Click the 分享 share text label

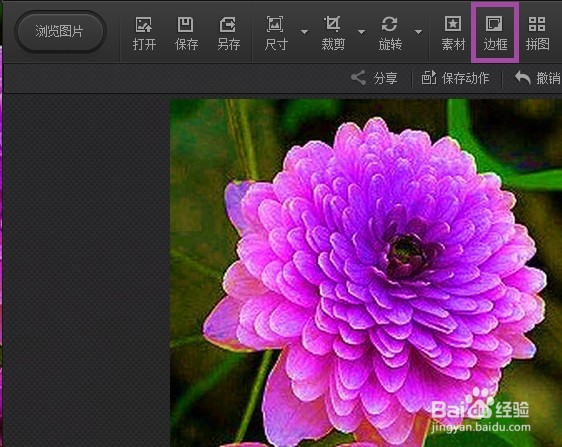(x=385, y=78)
